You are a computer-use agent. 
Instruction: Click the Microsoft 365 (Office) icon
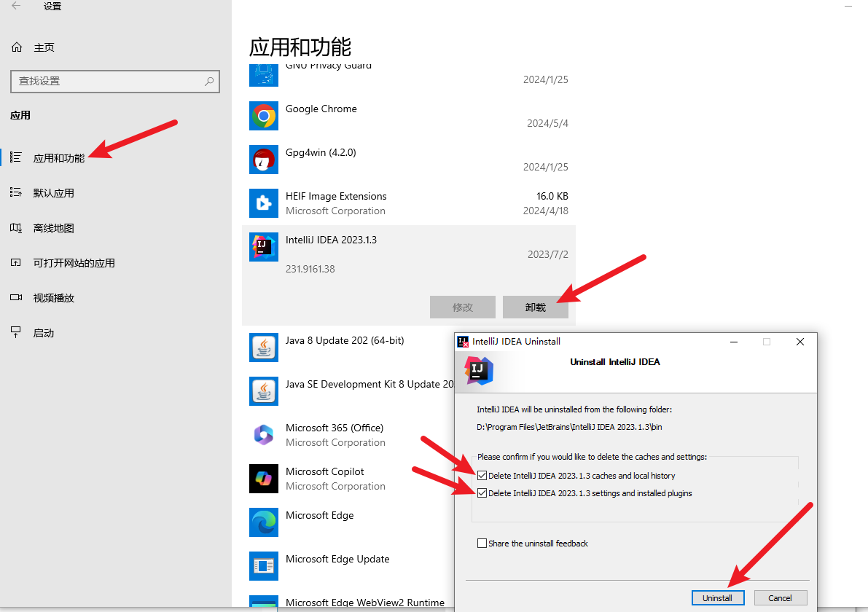point(264,435)
